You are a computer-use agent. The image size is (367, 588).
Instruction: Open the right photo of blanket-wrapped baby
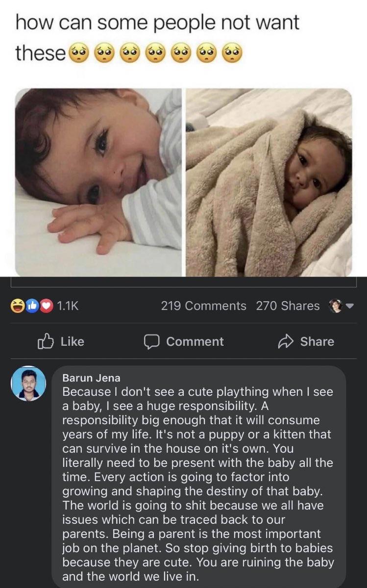point(269,182)
